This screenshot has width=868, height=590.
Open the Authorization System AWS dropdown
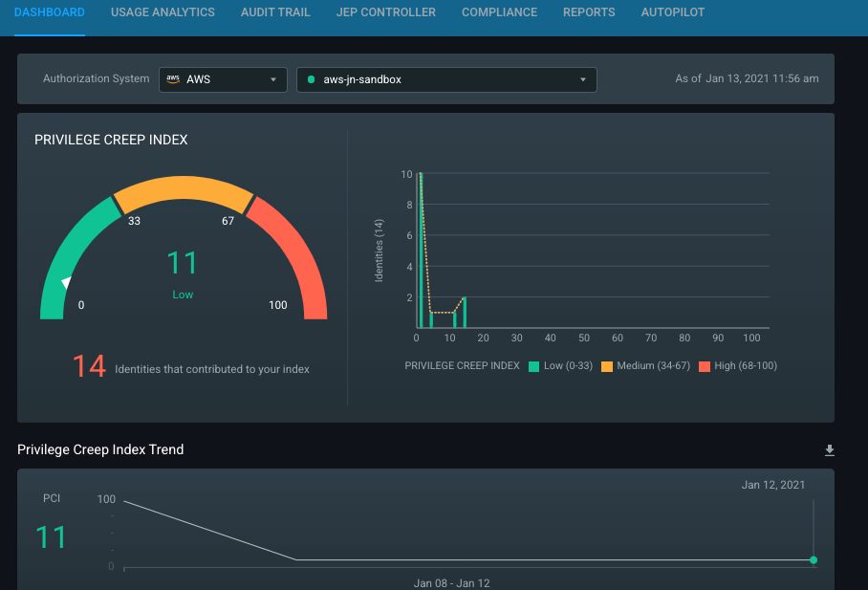click(222, 79)
